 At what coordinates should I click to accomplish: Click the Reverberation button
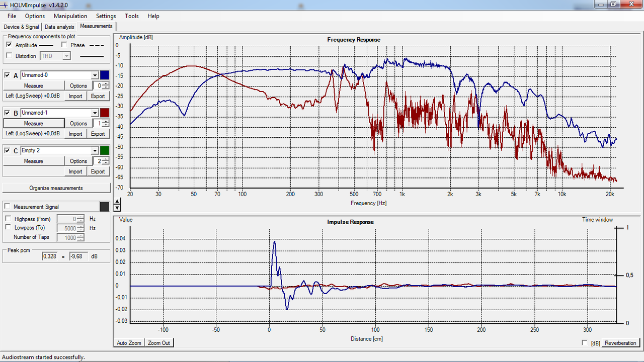point(620,343)
